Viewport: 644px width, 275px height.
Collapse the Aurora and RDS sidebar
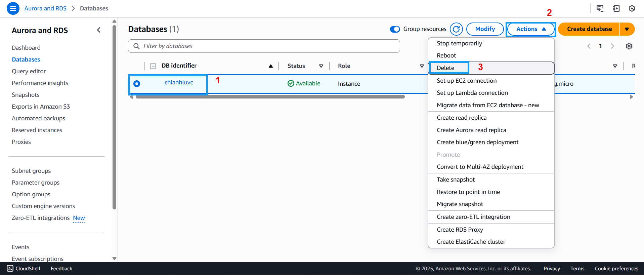[99, 30]
